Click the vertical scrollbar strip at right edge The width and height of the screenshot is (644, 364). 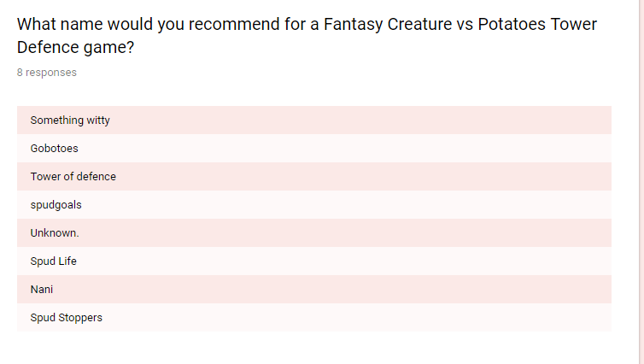click(x=641, y=182)
